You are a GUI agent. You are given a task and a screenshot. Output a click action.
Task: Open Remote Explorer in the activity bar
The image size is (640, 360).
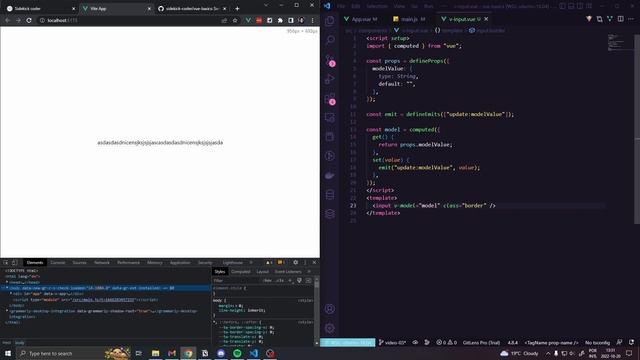coord(330,118)
